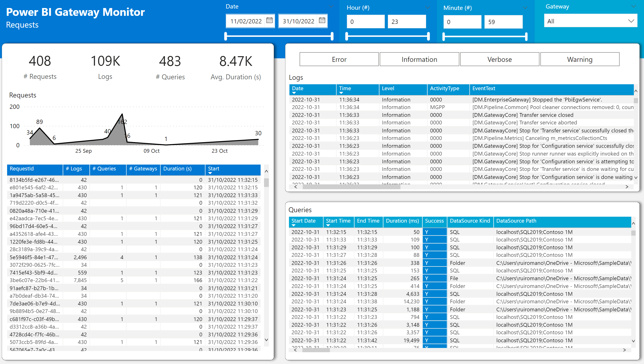Screen dimensions: 644x364
Task: Toggle the Verbose level filter
Action: [x=499, y=59]
